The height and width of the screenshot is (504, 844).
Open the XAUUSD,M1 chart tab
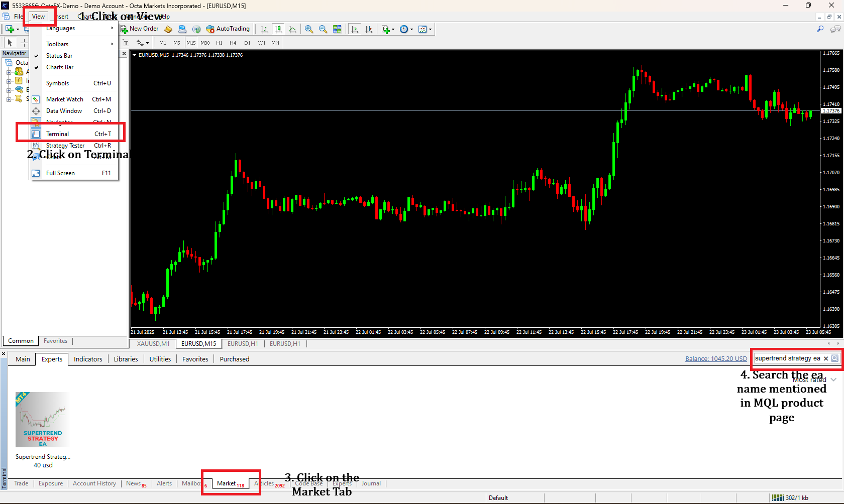(x=153, y=344)
